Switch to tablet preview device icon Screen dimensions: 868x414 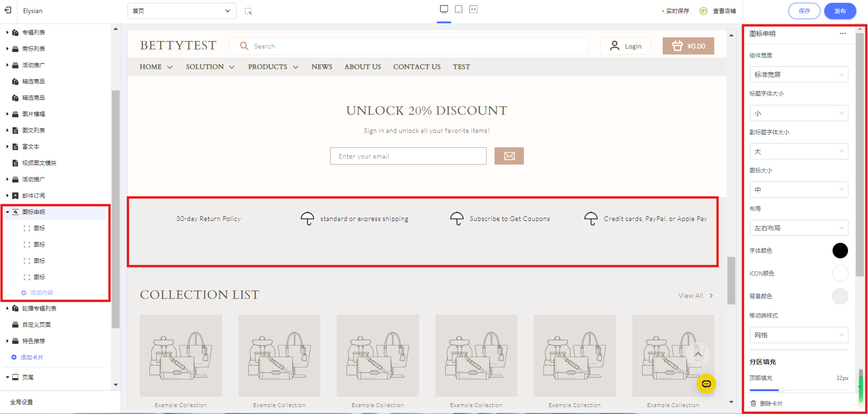[x=459, y=9]
